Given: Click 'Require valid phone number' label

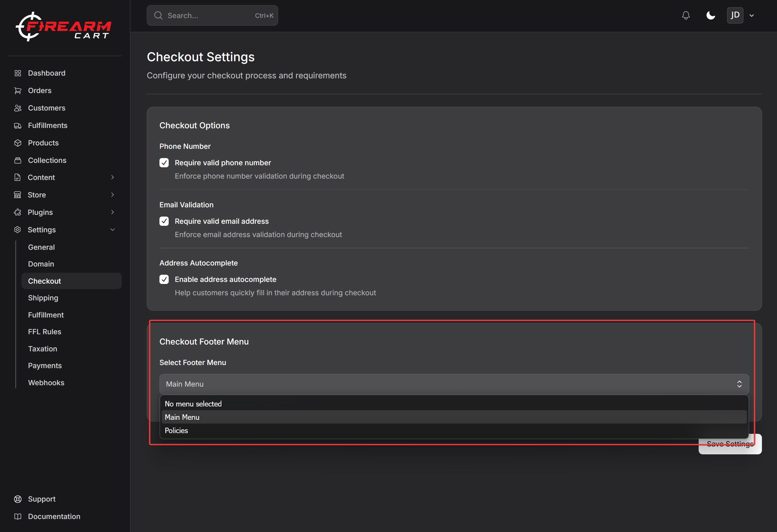Looking at the screenshot, I should 223,163.
